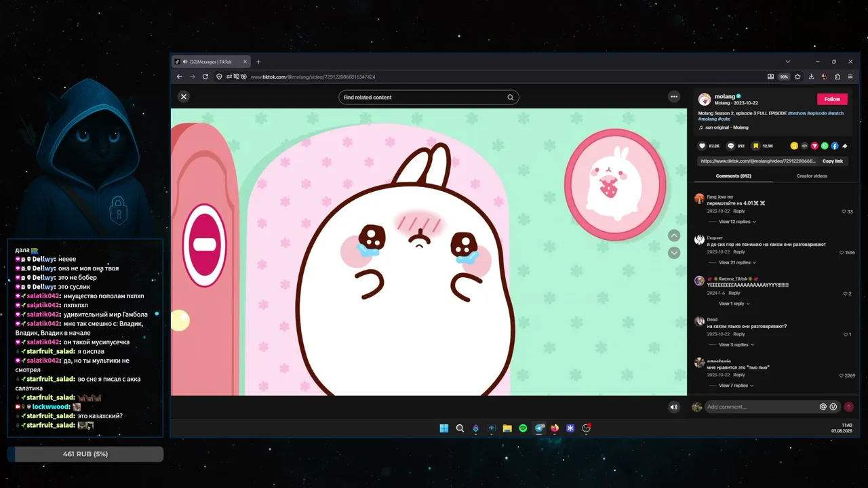Image resolution: width=868 pixels, height=488 pixels.
Task: Expand View 21 replies
Action: click(x=736, y=262)
